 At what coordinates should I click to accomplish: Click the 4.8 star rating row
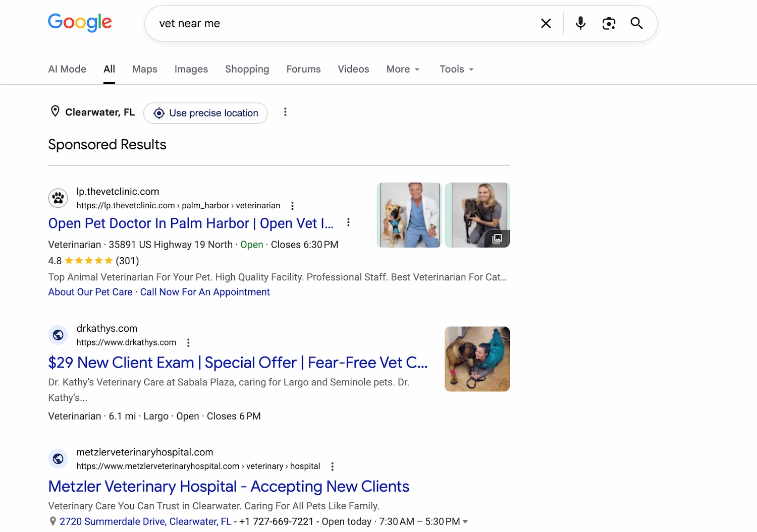pyautogui.click(x=93, y=261)
